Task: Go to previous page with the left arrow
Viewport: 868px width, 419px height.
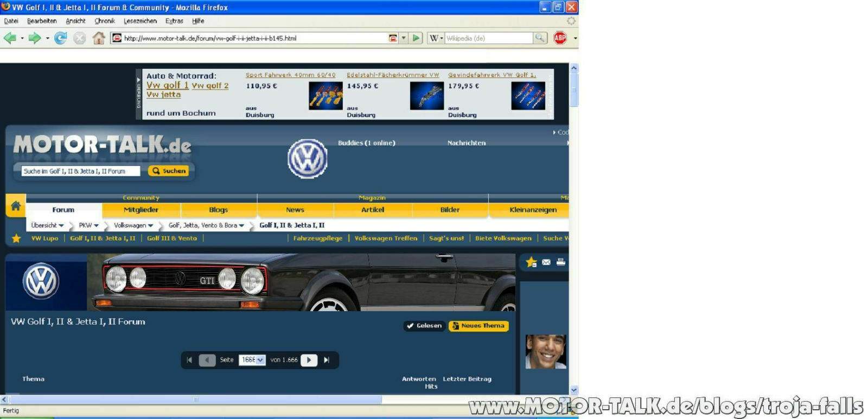Action: (207, 360)
